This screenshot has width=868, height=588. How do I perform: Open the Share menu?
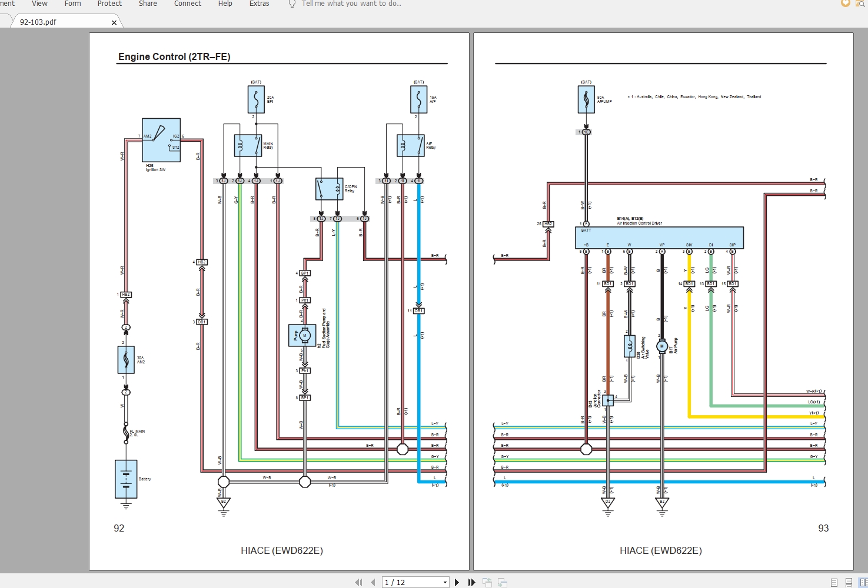[x=147, y=4]
